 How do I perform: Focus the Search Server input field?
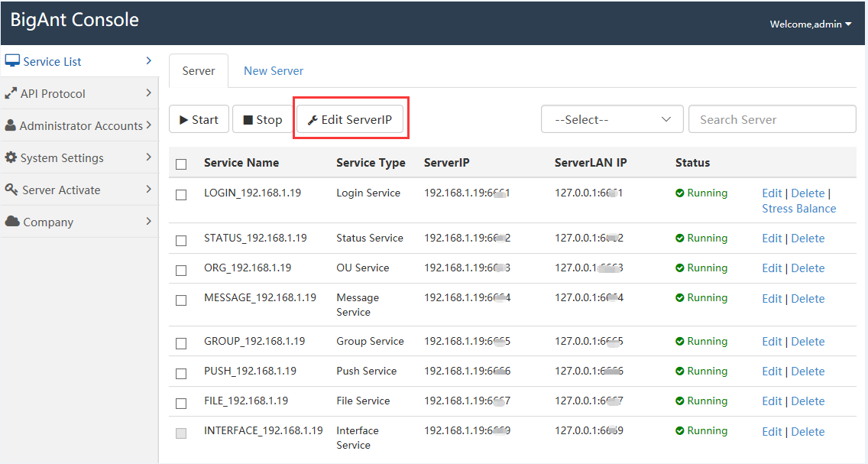pos(772,119)
